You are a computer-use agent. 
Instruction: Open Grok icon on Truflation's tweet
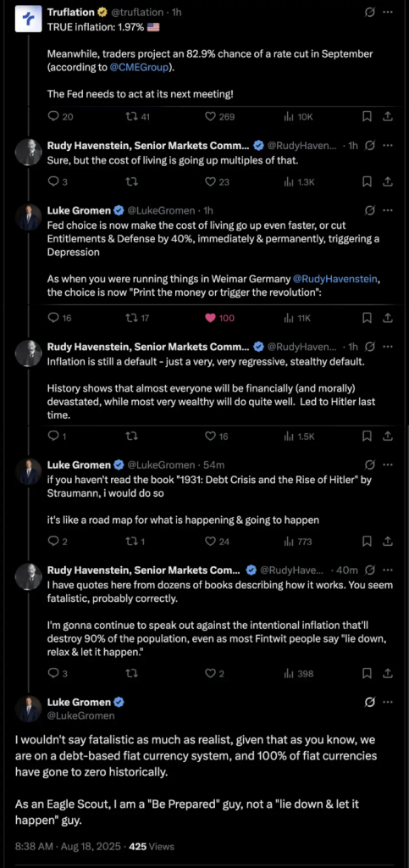(x=370, y=12)
